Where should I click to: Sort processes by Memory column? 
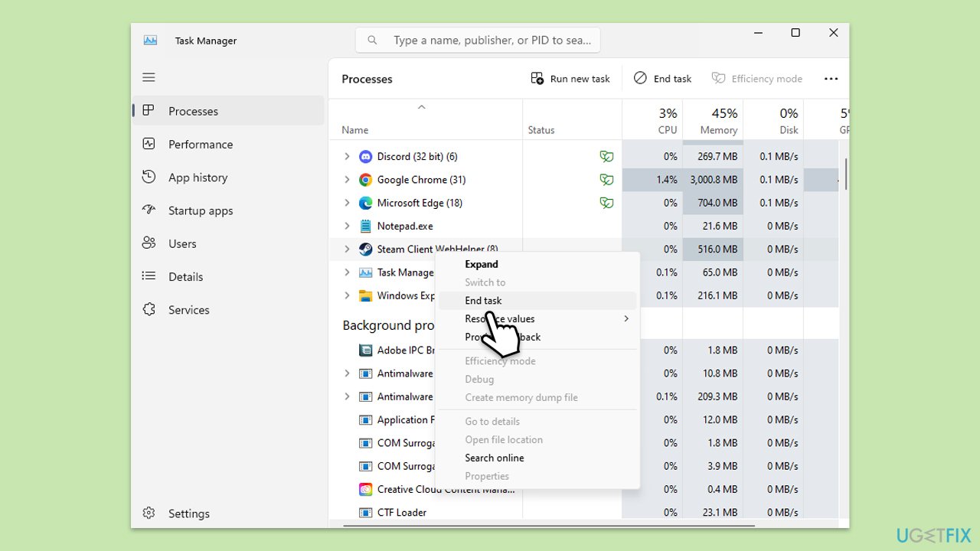(713, 119)
